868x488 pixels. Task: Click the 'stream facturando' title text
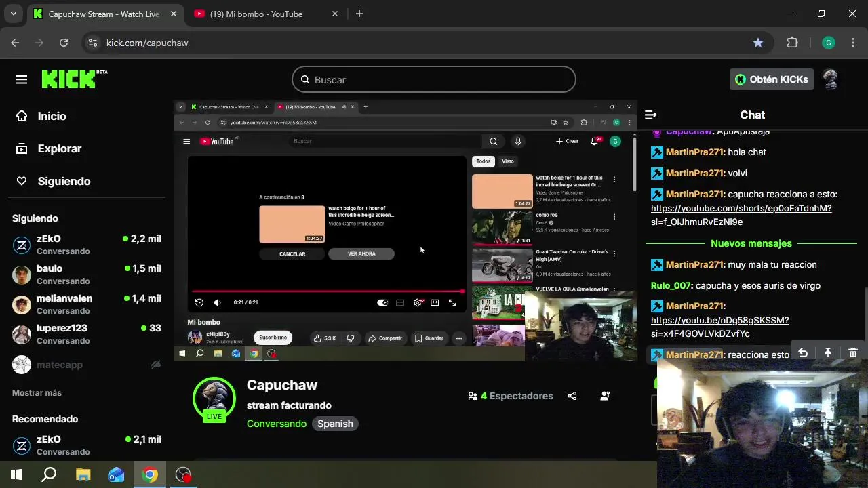289,405
